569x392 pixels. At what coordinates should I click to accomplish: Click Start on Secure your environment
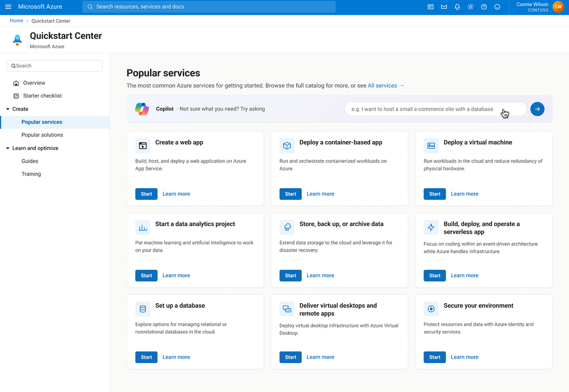point(435,357)
